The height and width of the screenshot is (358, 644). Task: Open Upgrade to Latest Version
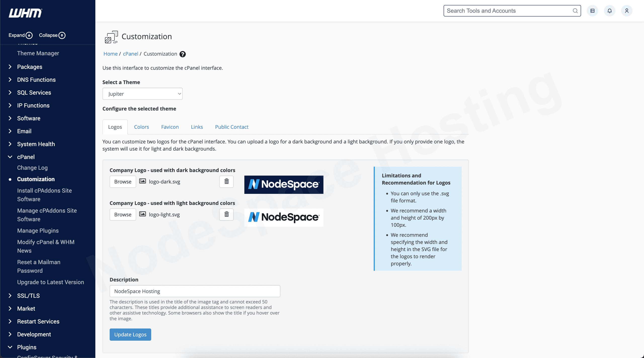tap(51, 282)
